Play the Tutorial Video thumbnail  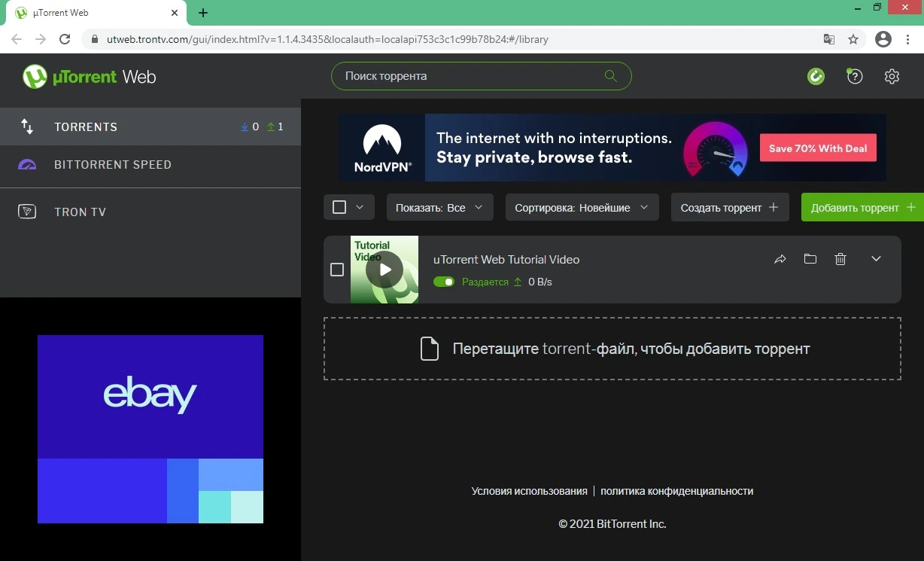point(384,270)
